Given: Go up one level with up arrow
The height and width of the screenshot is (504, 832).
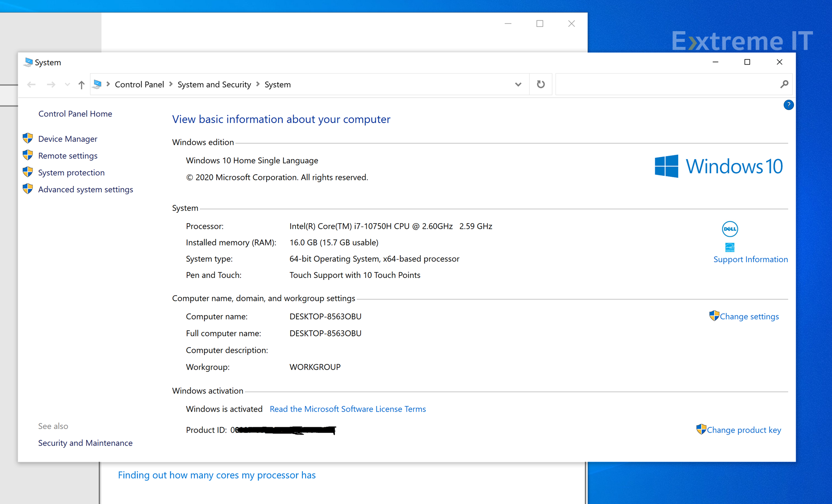Looking at the screenshot, I should click(81, 85).
